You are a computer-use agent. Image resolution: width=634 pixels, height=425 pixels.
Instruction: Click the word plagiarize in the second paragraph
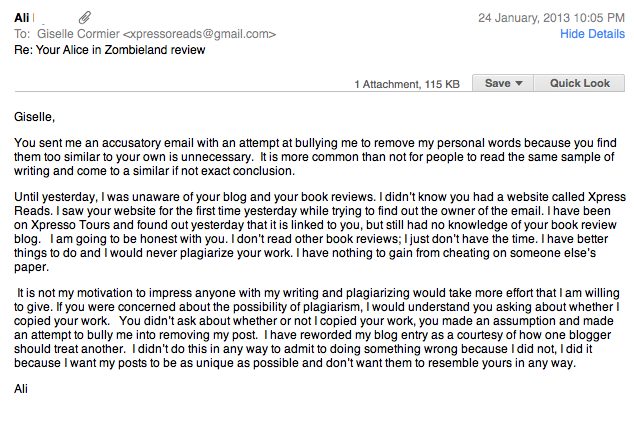[x=206, y=253]
